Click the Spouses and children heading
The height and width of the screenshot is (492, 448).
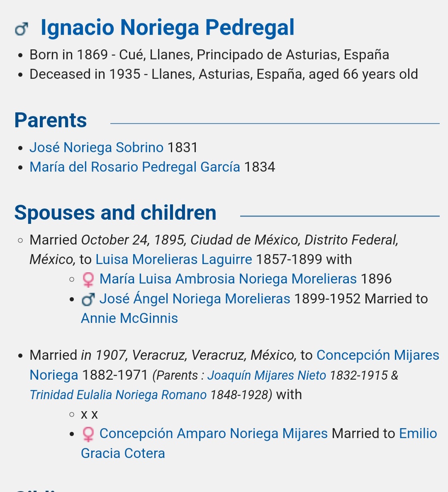click(115, 213)
